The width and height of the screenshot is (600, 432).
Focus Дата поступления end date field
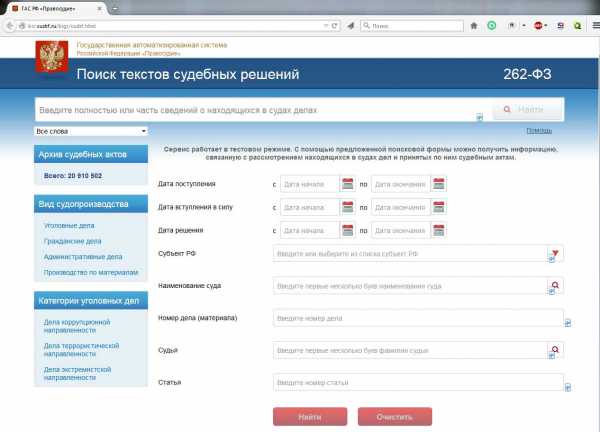click(401, 184)
